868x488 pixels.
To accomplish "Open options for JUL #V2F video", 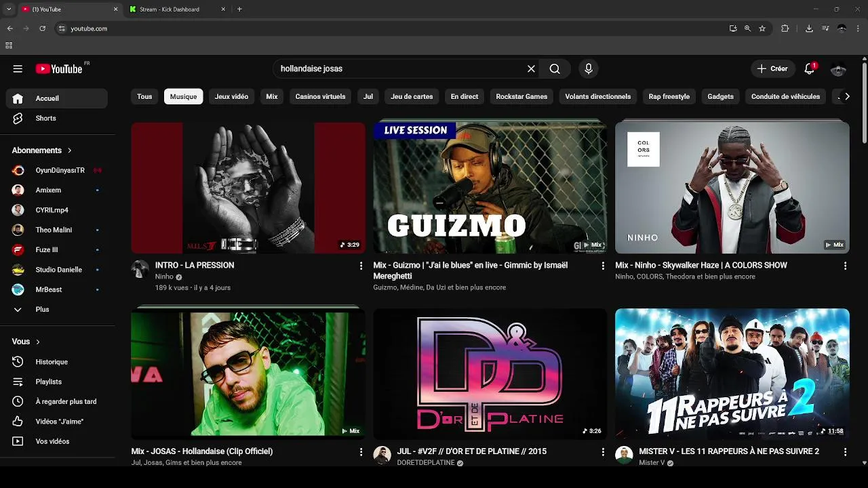I will click(603, 452).
